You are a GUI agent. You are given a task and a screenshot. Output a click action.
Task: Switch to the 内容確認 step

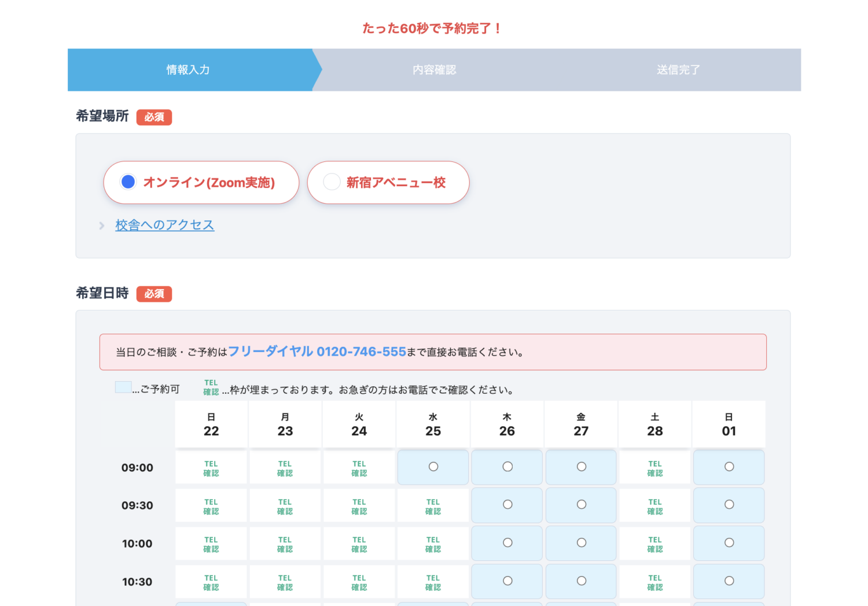434,69
